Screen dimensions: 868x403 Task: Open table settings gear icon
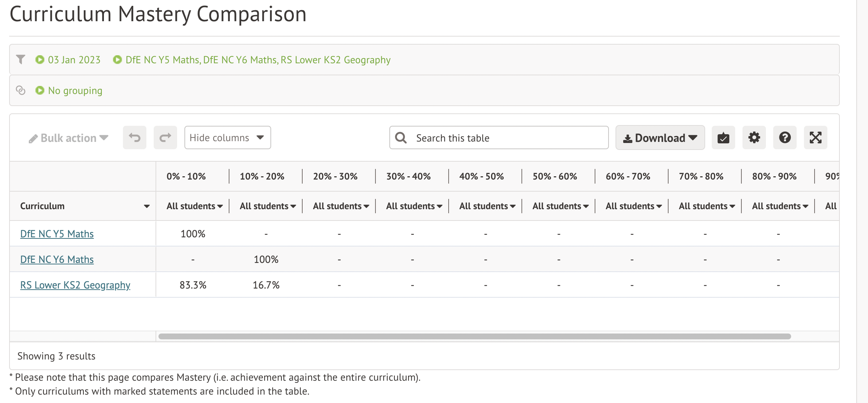[x=754, y=138]
